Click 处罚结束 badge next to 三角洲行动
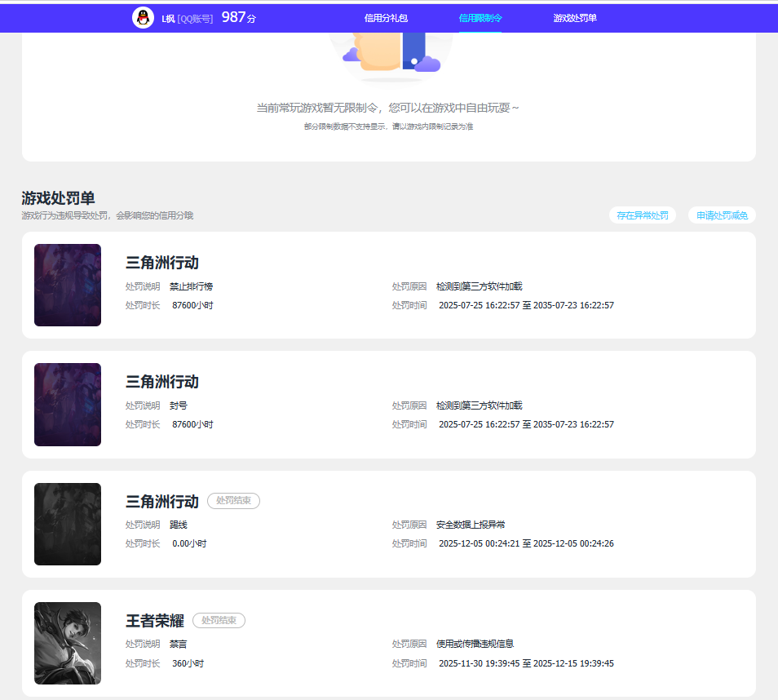778x700 pixels. coord(233,500)
